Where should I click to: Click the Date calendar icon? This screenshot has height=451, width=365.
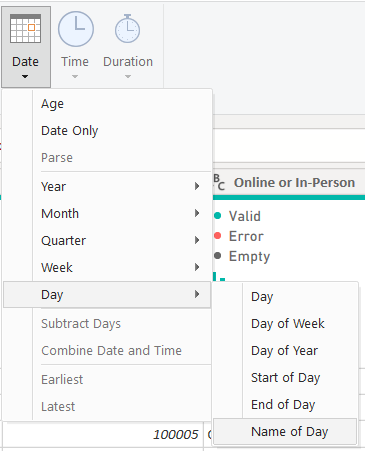click(x=25, y=29)
